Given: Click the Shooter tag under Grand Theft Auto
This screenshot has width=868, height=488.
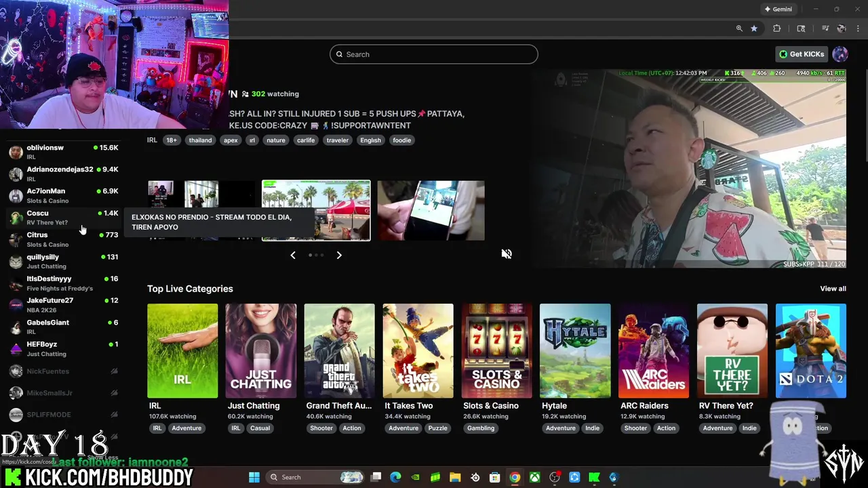Looking at the screenshot, I should click(x=321, y=428).
